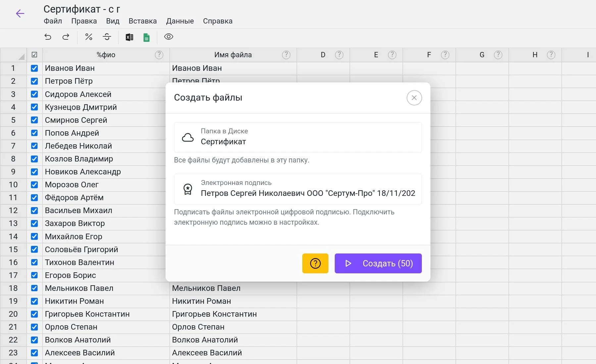
Task: Uncheck the row for Мельников Павел
Action: click(x=34, y=288)
